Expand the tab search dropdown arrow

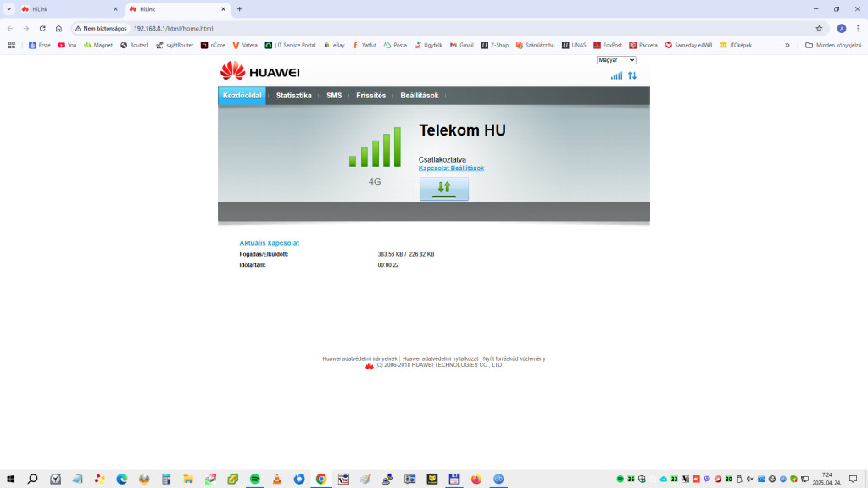coord(8,9)
